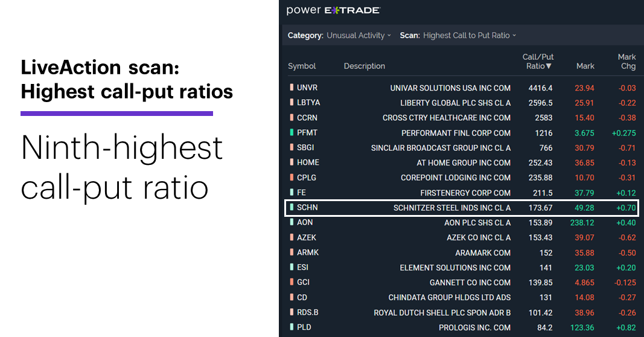The height and width of the screenshot is (337, 644).
Task: Select the PLD symbol
Action: click(304, 327)
